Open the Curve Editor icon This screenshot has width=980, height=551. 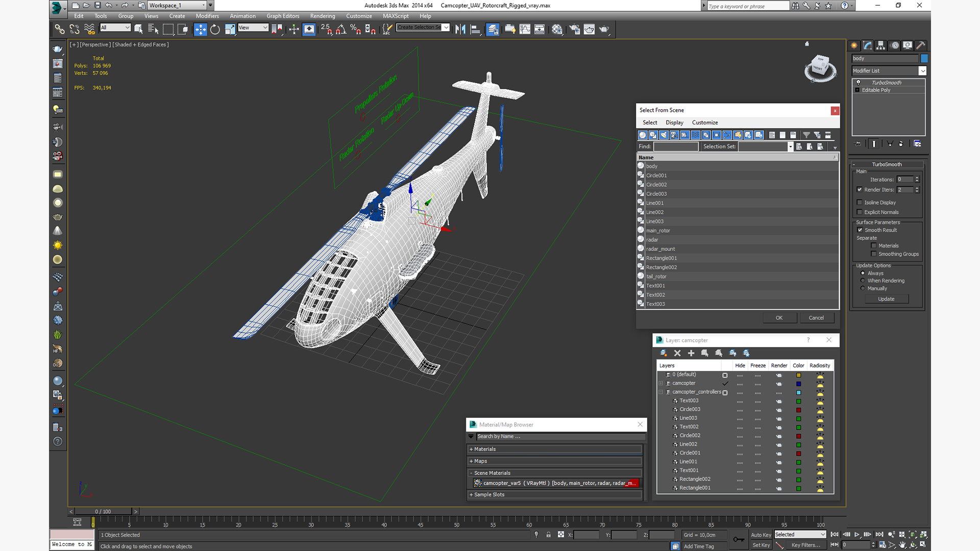tap(525, 29)
